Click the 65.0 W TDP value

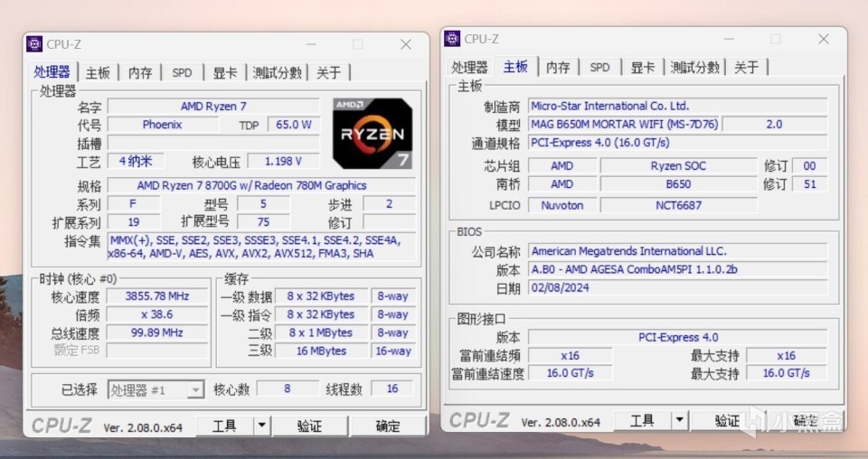point(293,125)
